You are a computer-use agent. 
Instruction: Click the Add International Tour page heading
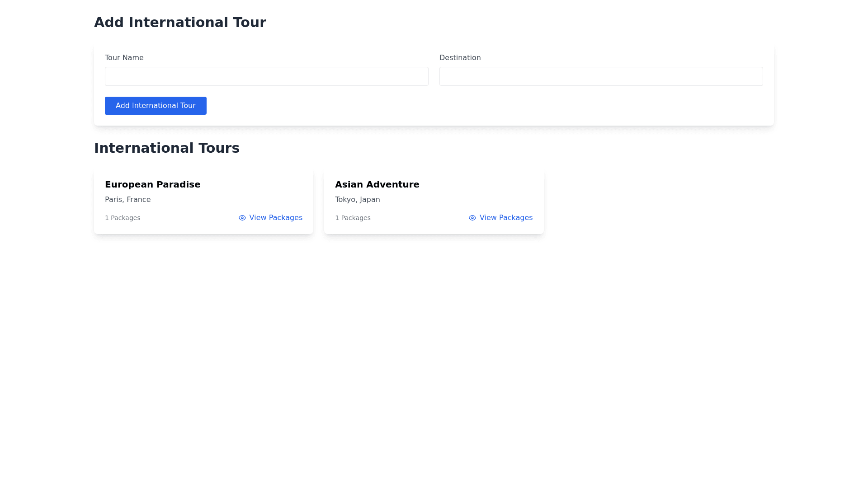point(180,23)
